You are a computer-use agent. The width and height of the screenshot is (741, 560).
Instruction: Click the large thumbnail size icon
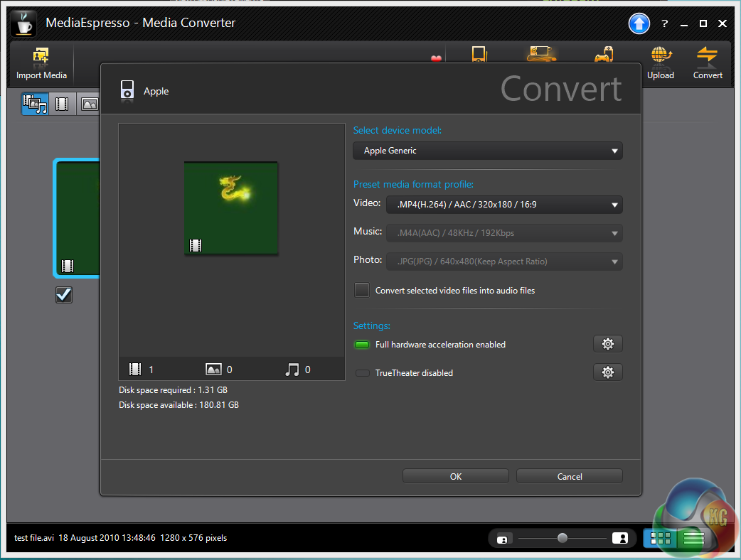pos(619,538)
